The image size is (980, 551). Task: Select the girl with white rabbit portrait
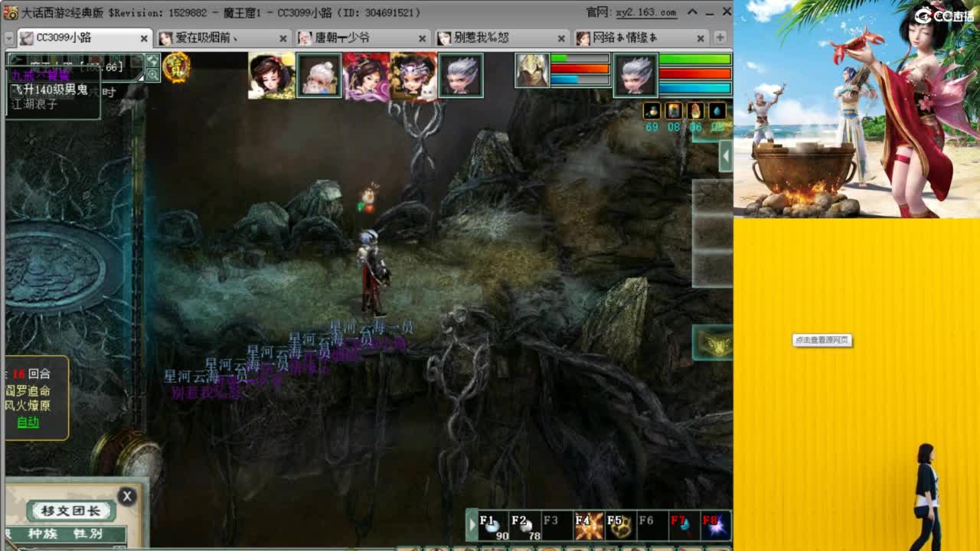pyautogui.click(x=272, y=76)
